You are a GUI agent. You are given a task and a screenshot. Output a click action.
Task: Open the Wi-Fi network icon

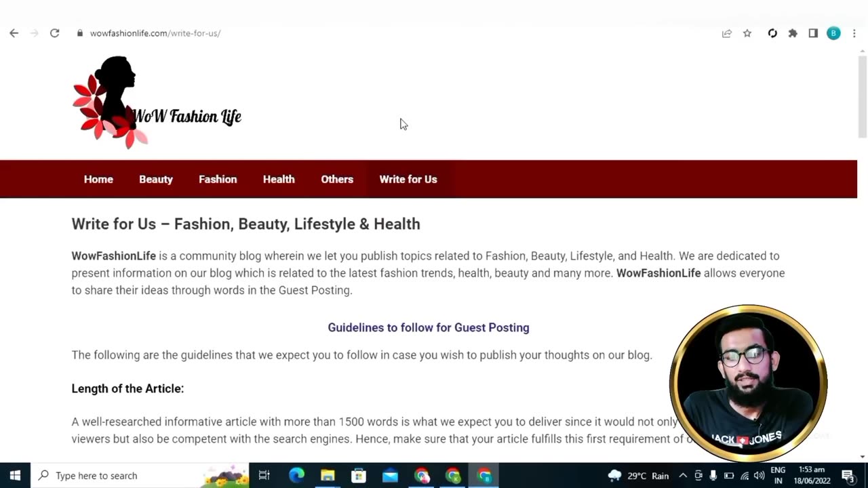pyautogui.click(x=745, y=476)
